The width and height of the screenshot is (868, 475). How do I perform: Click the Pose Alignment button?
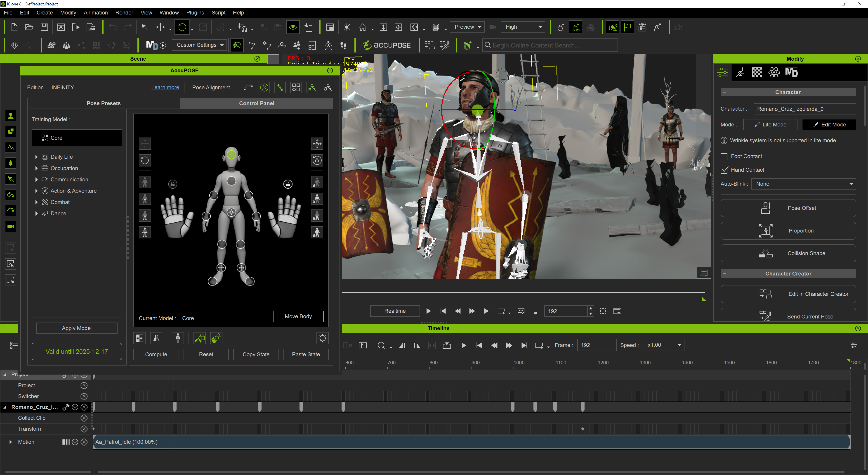(211, 88)
